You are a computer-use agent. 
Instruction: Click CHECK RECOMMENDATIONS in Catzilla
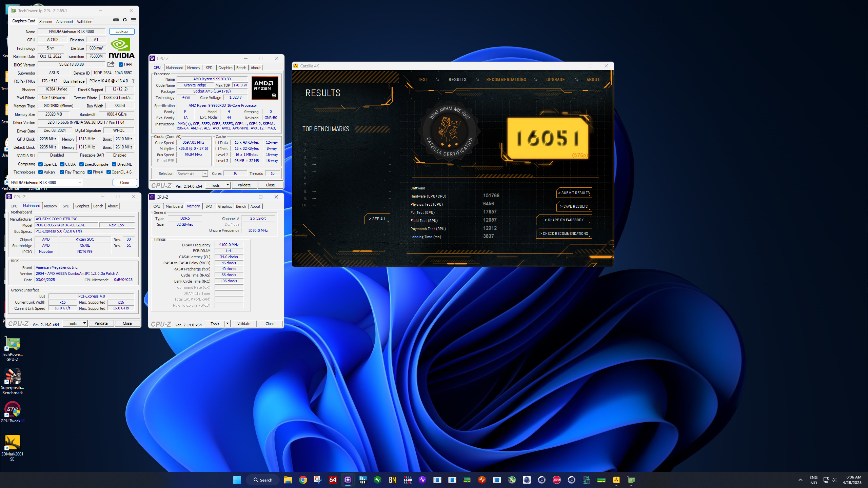(x=564, y=233)
